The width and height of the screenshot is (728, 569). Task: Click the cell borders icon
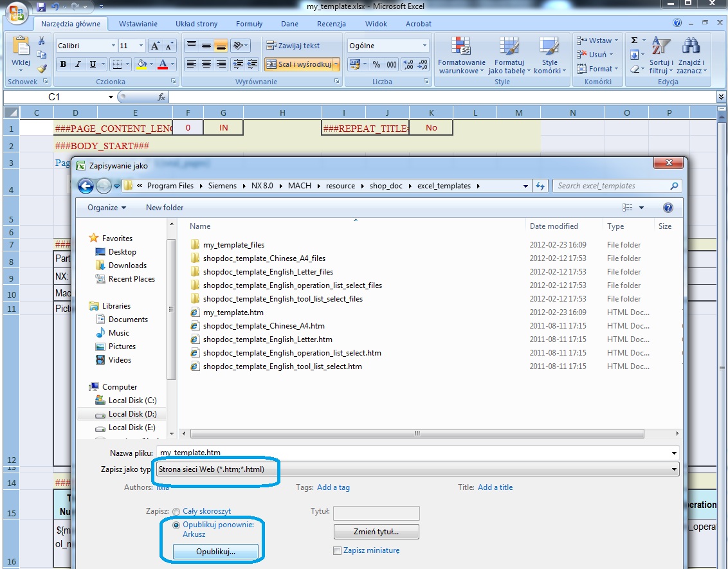pos(118,64)
